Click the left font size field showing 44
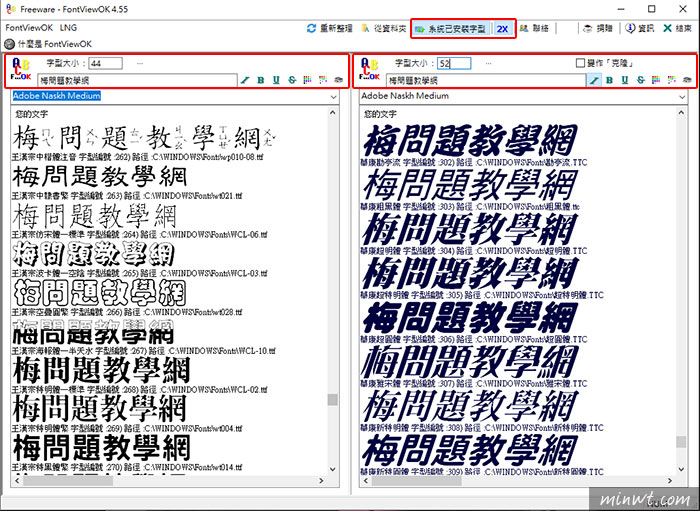The width and height of the screenshot is (700, 511). [x=105, y=63]
